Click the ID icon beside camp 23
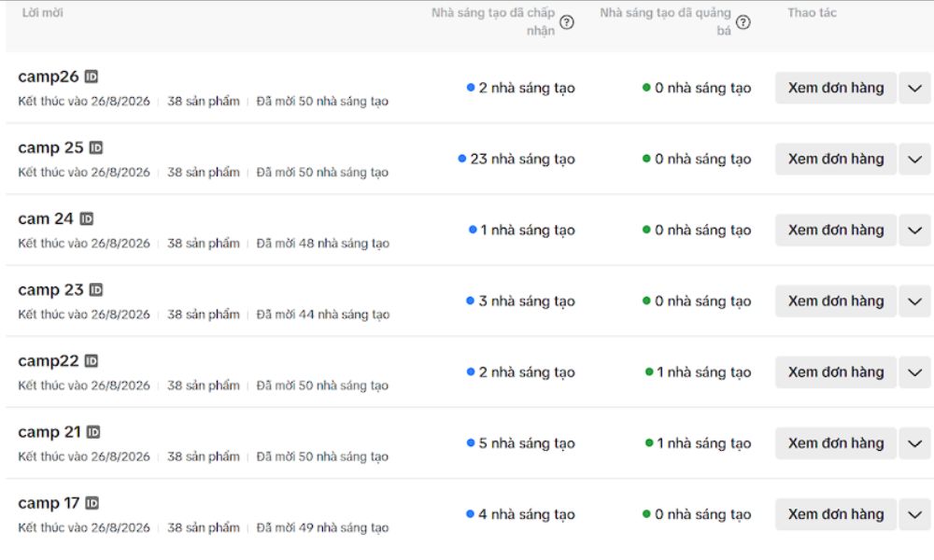The width and height of the screenshot is (934, 560). (96, 290)
